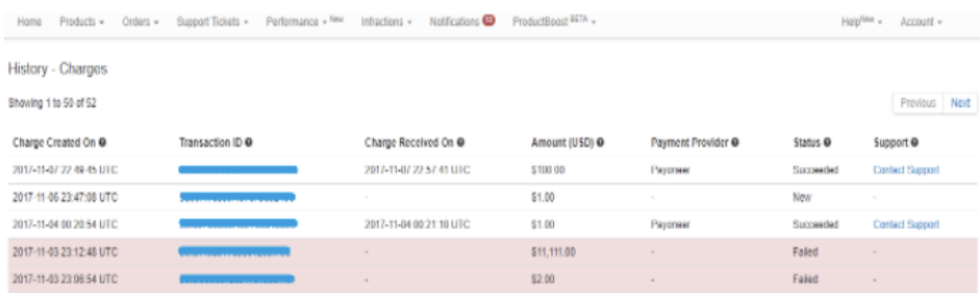980x293 pixels.
Task: Open the Account dropdown menu
Action: tap(920, 22)
